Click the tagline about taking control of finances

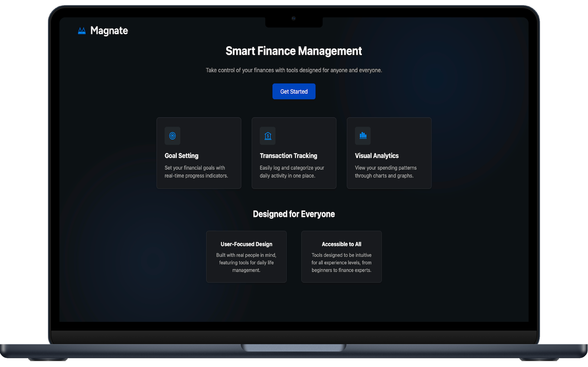[x=294, y=70]
